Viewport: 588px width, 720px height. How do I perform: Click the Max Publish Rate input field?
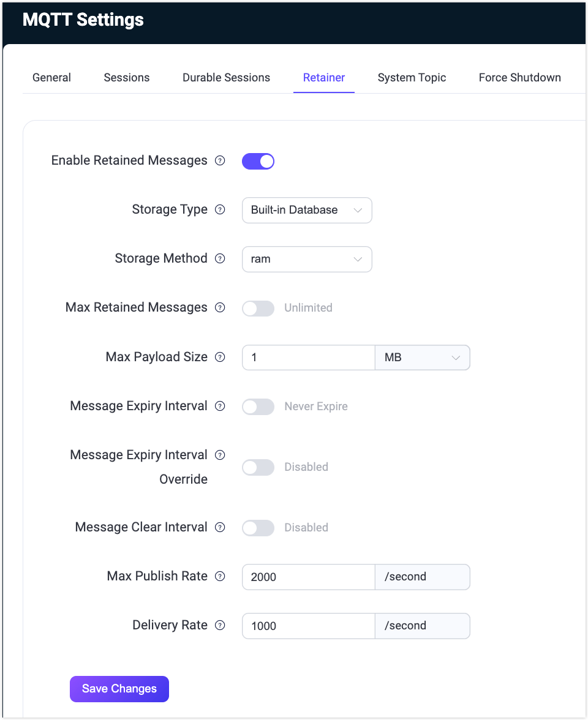(x=308, y=577)
